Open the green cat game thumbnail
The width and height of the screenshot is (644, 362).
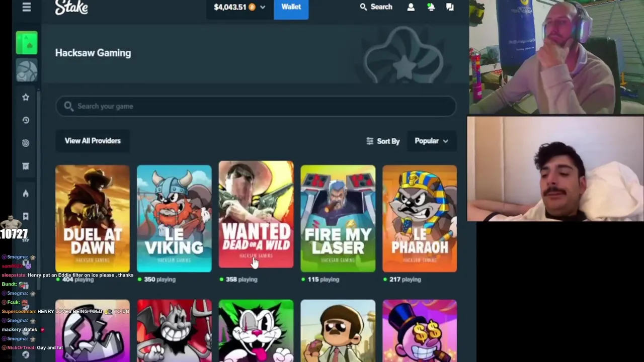256,331
